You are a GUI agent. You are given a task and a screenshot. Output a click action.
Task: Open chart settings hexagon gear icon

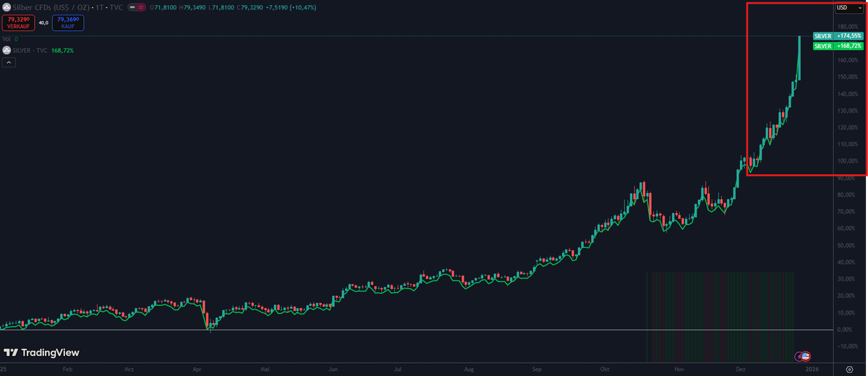[x=849, y=369]
